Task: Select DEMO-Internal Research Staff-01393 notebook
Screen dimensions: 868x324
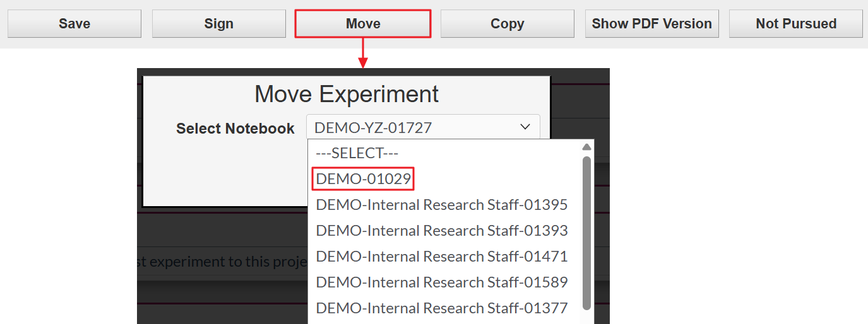Action: tap(441, 231)
